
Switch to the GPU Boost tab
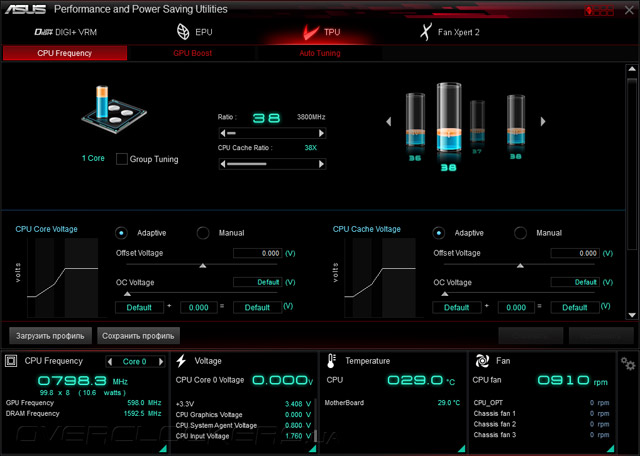(192, 53)
